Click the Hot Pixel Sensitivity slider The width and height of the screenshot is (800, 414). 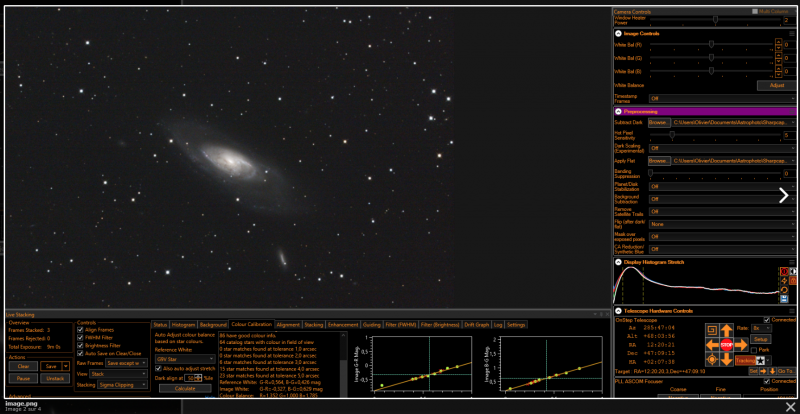click(715, 135)
